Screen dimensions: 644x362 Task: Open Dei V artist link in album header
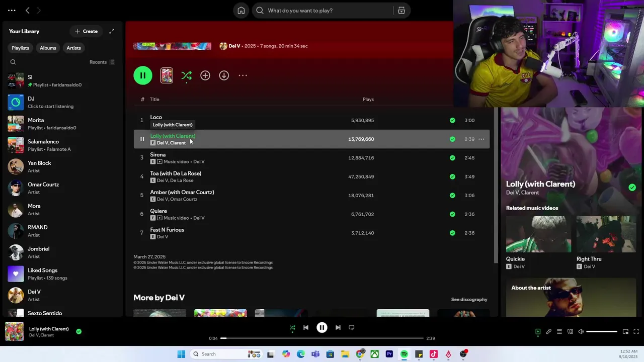click(x=234, y=46)
